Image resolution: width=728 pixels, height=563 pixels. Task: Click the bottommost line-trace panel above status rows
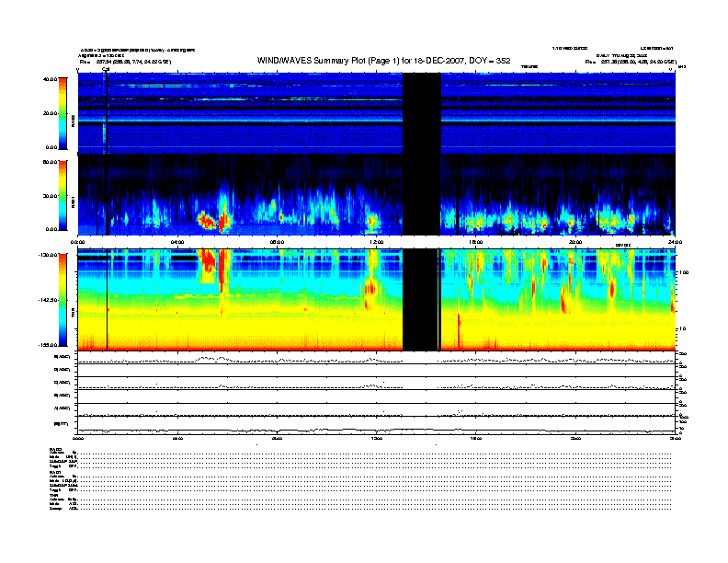coord(377,425)
